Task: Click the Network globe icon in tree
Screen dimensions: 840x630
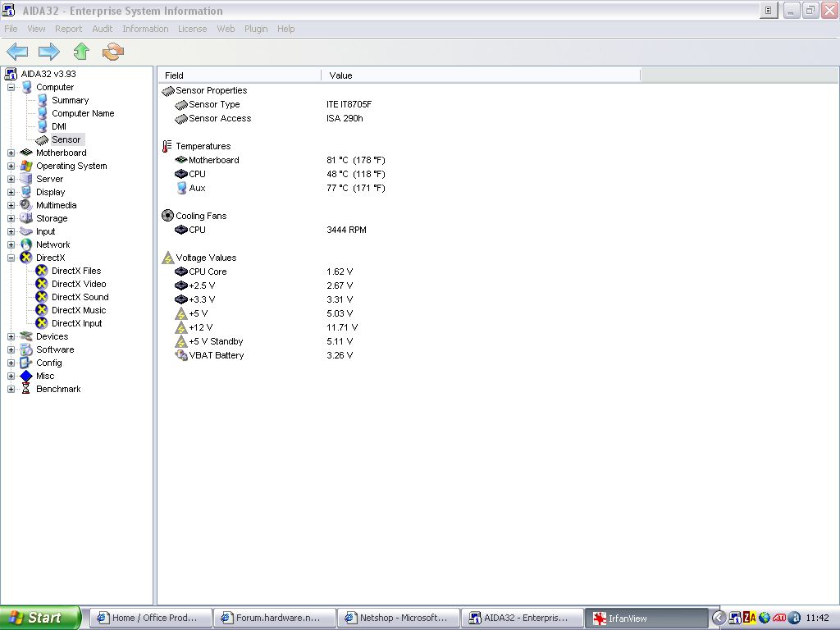Action: 25,244
